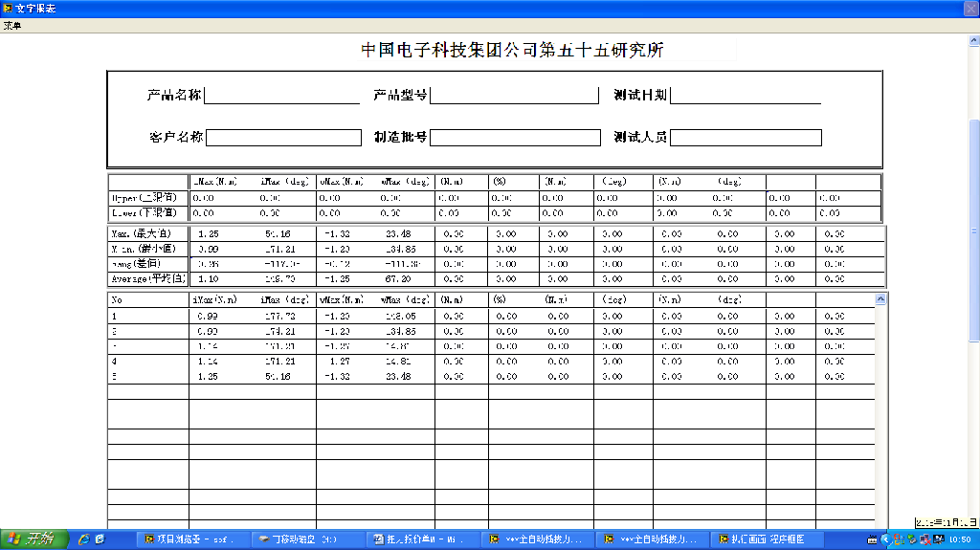This screenshot has height=550, width=980.
Task: Switch to the 执行画面 taskbar window
Action: click(767, 539)
